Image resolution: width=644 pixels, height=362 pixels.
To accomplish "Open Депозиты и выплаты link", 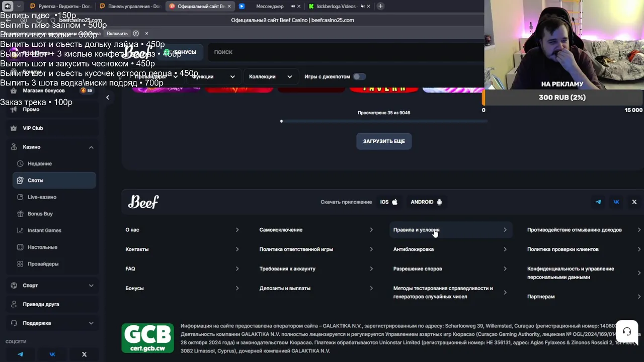I will [x=316, y=288].
